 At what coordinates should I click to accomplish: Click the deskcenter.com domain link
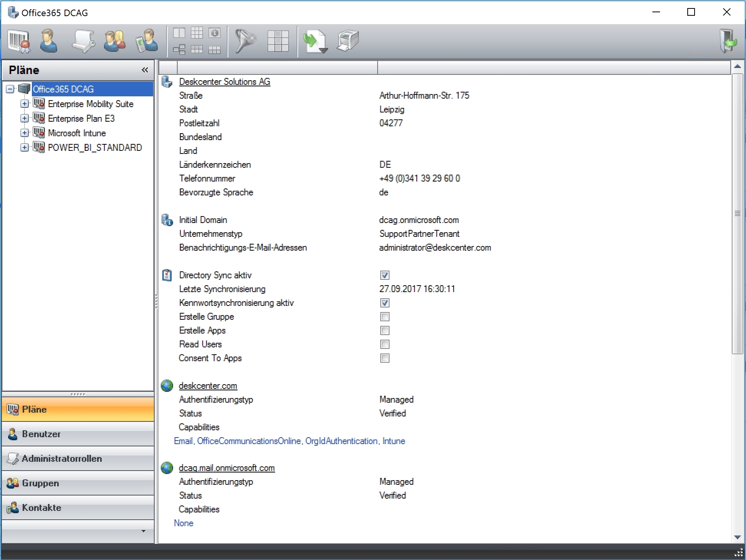point(208,386)
